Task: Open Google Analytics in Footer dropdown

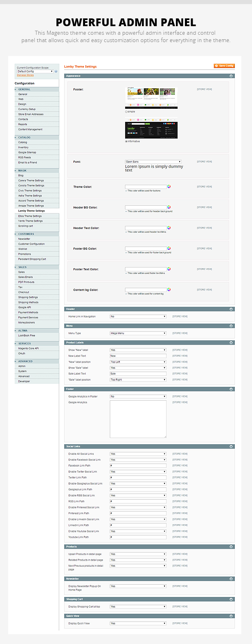Action: point(138,397)
